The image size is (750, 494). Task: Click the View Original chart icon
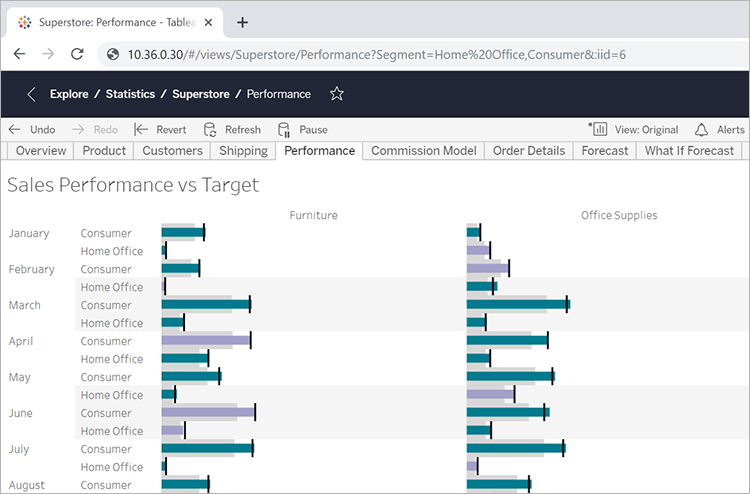(598, 129)
